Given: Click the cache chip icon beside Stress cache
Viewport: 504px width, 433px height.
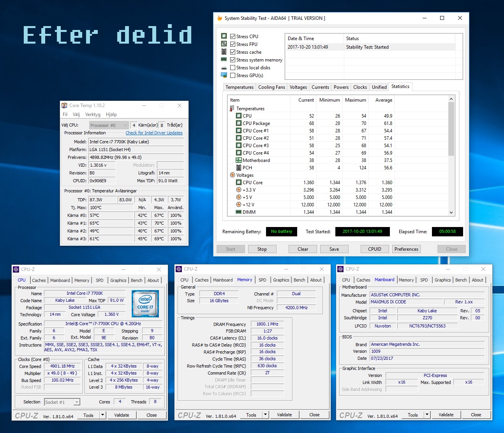Looking at the screenshot, I should 224,51.
